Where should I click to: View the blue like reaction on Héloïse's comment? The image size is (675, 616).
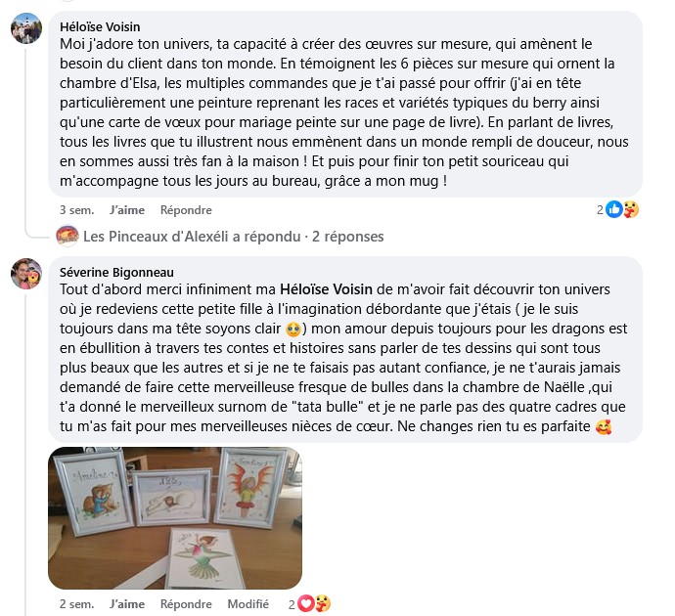point(614,209)
